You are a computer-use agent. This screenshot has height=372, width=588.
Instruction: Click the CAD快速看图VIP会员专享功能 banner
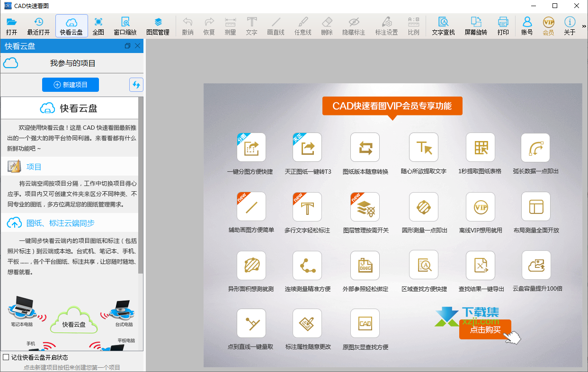pos(392,106)
